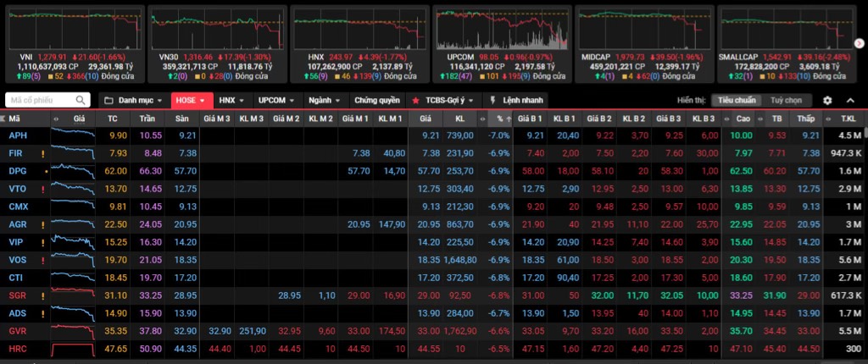Click the search magnifier in stock code box
Viewport: 868px width, 364px height.
click(x=82, y=100)
